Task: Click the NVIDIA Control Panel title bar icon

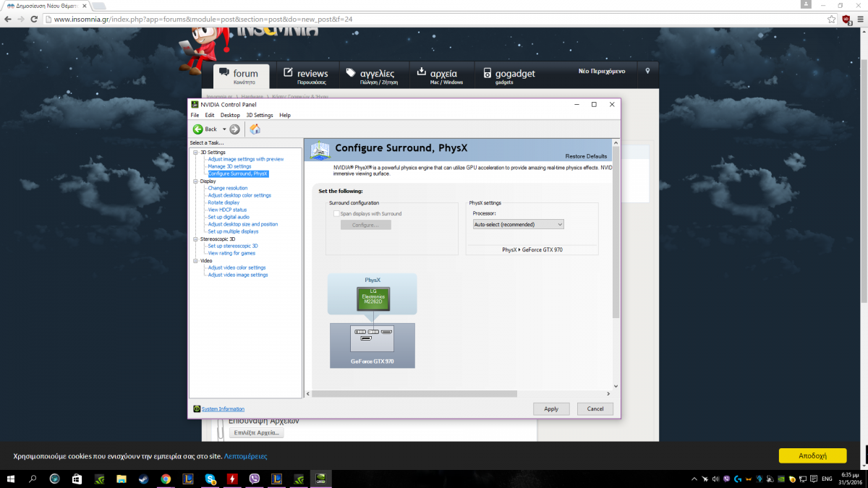Action: [195, 104]
